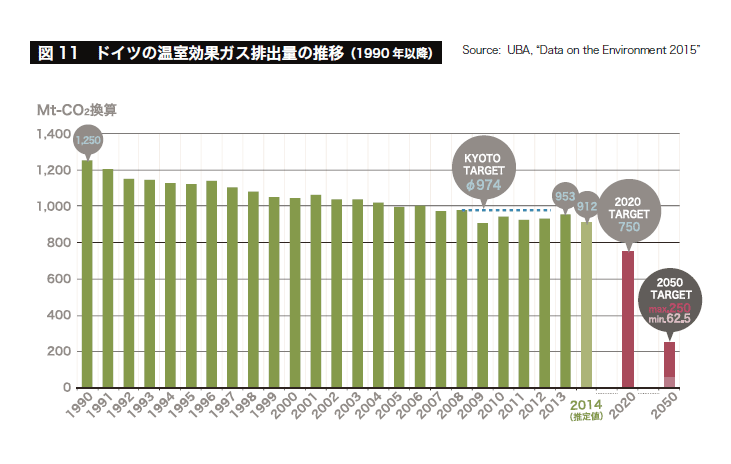Click the UBA source citation text
This screenshot has height=464, width=731.
tap(580, 50)
